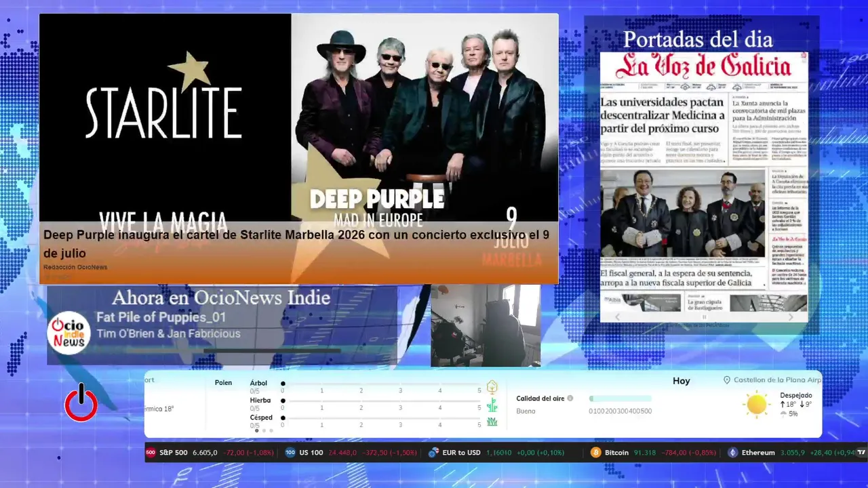Image resolution: width=868 pixels, height=488 pixels.
Task: Click the 'Fat Pile of Puppies_01' track title
Action: pos(161,317)
